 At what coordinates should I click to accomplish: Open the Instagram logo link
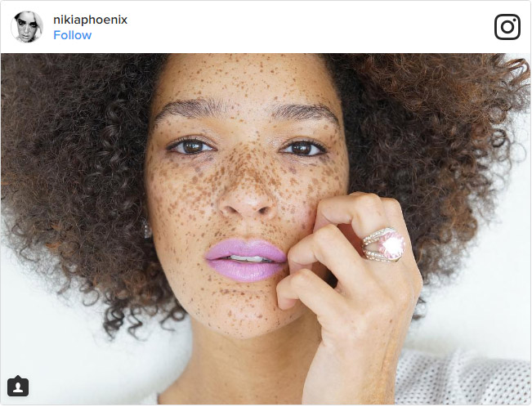[507, 27]
